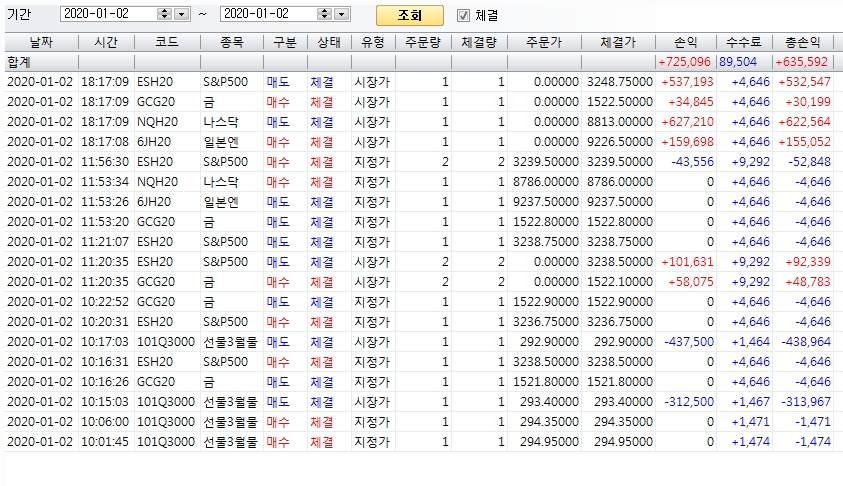
Task: Click profit value +101,631
Action: tap(687, 262)
